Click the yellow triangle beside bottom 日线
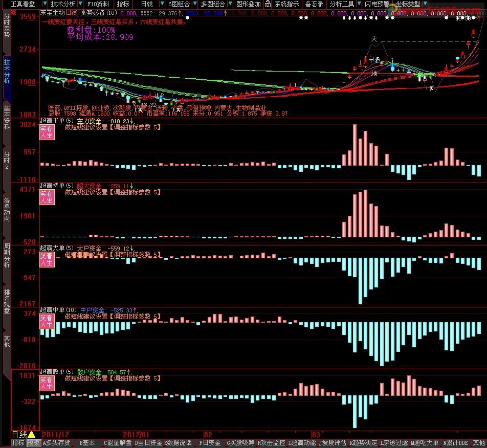 (x=32, y=435)
